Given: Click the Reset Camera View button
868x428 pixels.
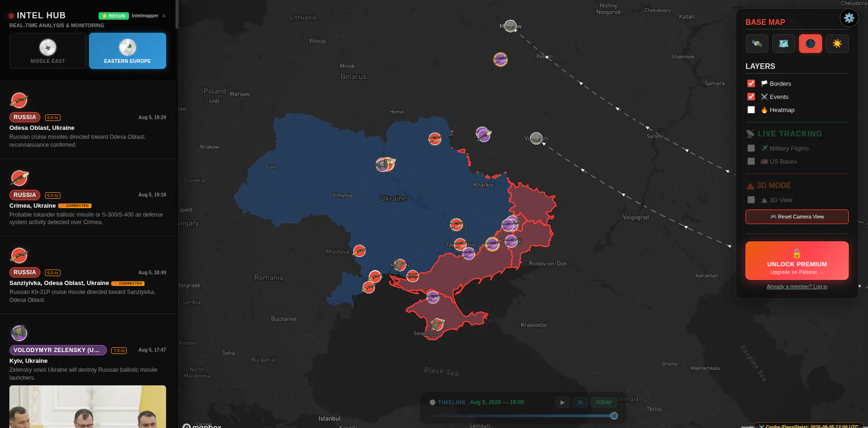Looking at the screenshot, I should [797, 217].
